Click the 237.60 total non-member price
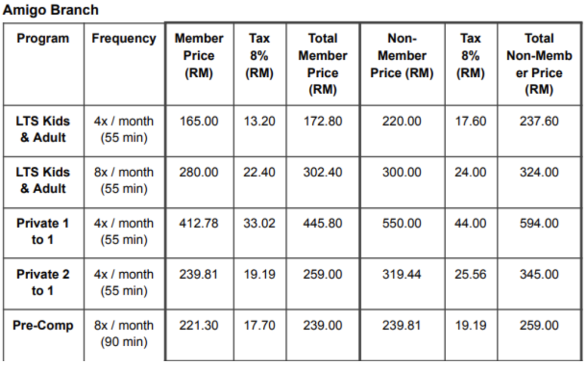 (539, 122)
